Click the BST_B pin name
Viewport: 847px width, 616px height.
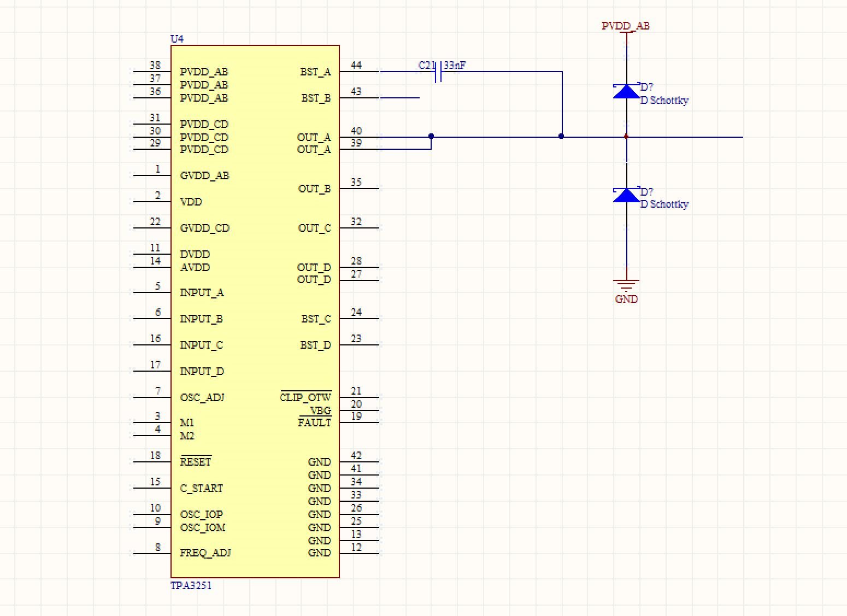316,98
